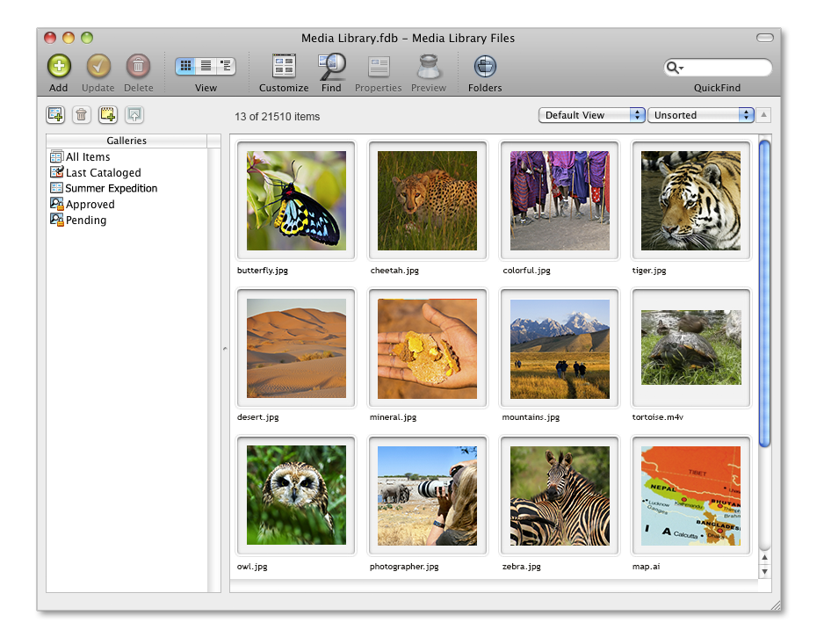Click the delete gallery trash icon
This screenshot has height=644, width=824.
point(81,114)
